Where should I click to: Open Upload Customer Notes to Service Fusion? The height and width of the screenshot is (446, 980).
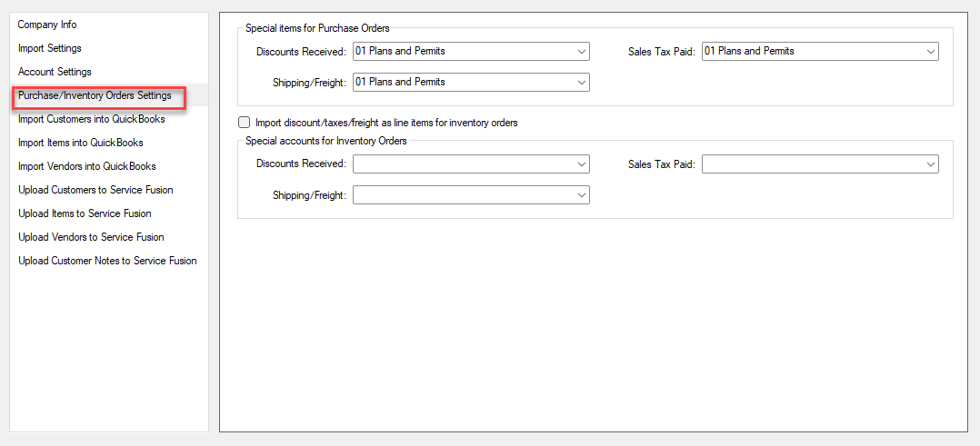pos(107,261)
